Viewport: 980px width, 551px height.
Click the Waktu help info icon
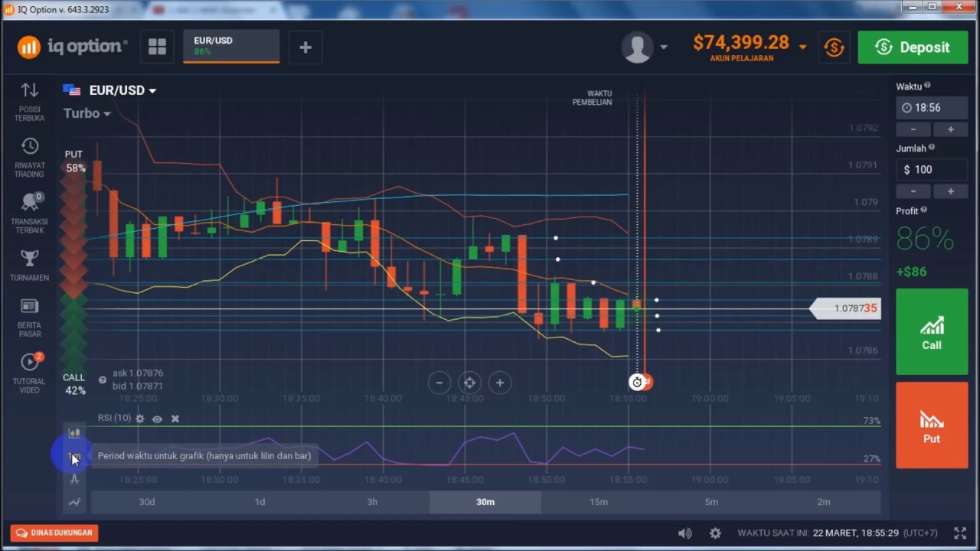(927, 86)
